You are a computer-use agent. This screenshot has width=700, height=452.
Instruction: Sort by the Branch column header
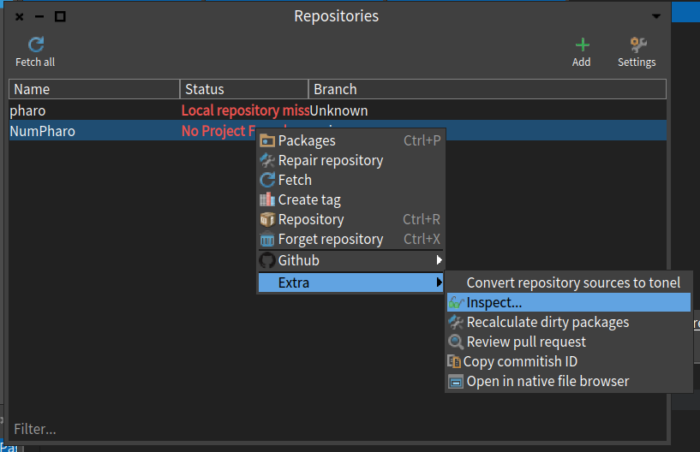coord(488,89)
